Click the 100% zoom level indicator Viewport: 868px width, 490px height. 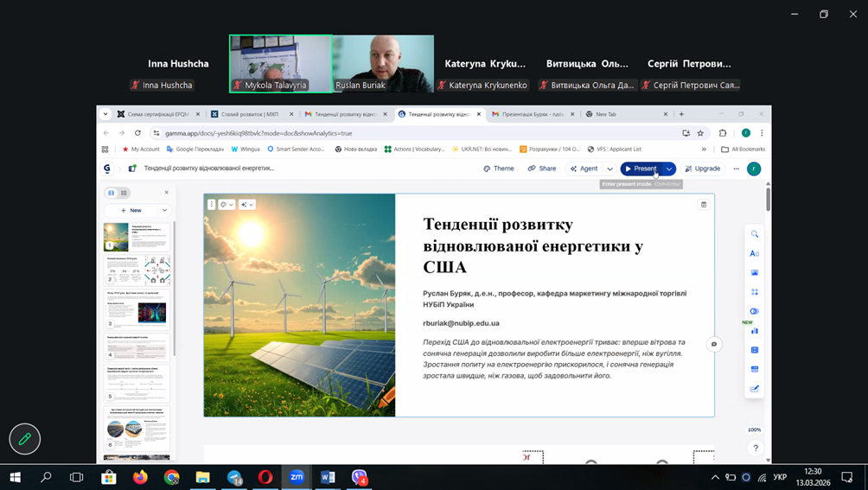pos(755,430)
